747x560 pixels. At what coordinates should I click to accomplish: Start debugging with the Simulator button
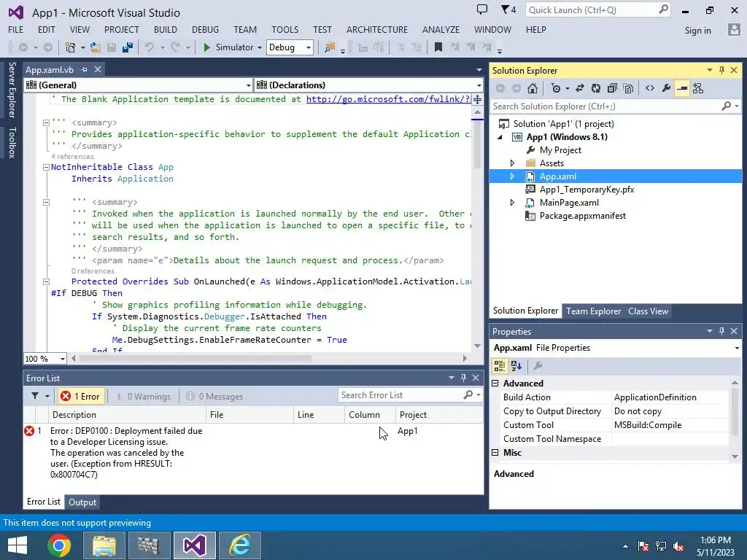[228, 47]
